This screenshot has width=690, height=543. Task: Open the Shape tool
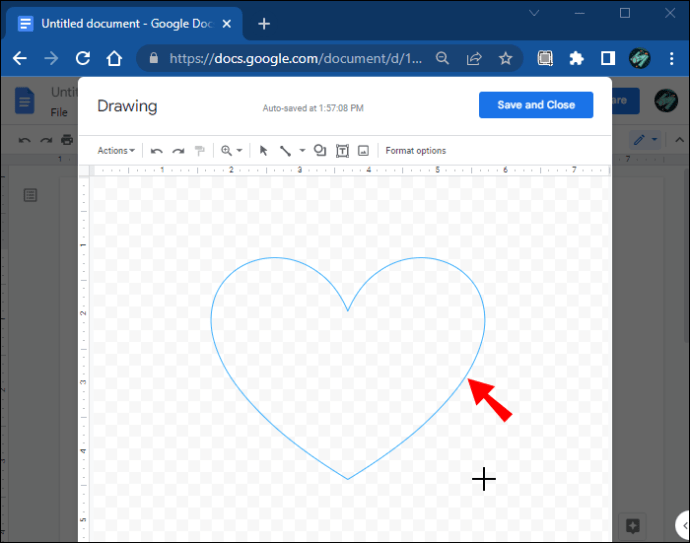pos(320,151)
